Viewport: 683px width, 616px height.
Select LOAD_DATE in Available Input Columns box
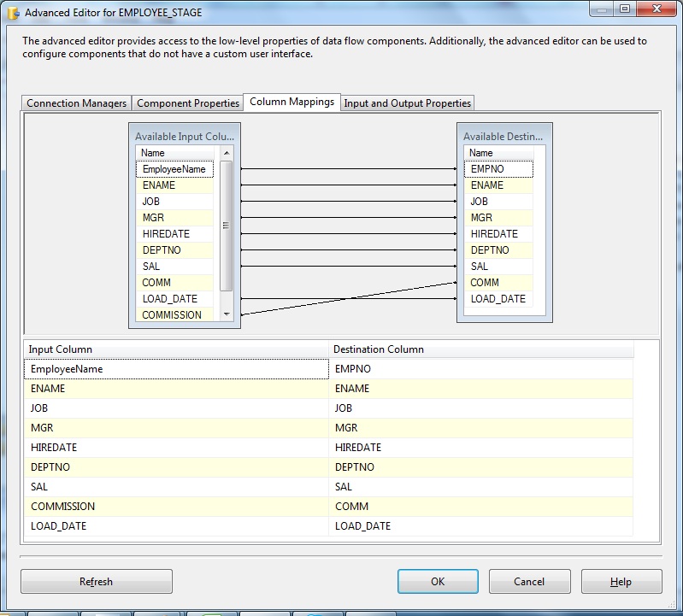(174, 299)
